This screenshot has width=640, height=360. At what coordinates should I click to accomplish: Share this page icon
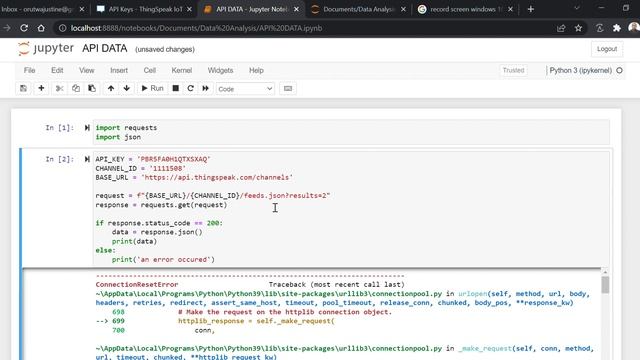click(x=561, y=28)
